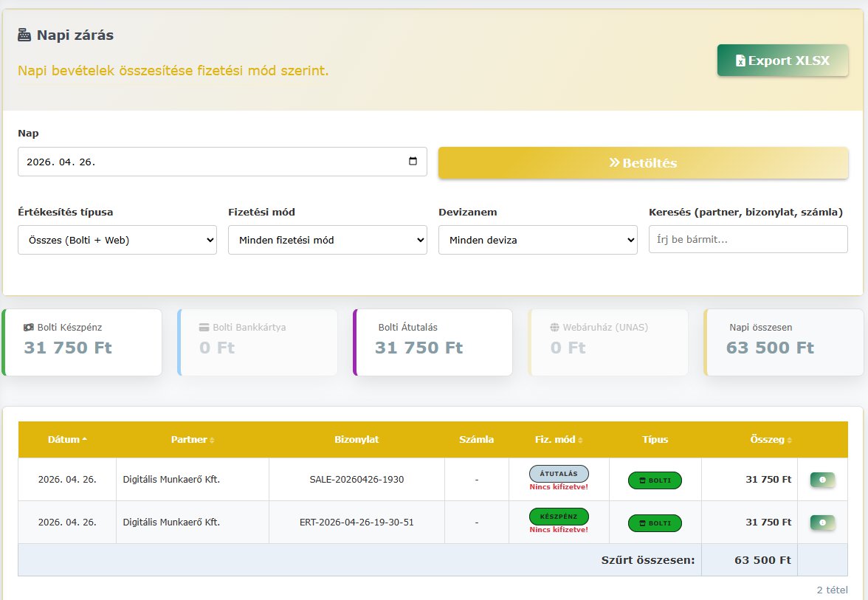Sort table by Partner column header

[x=192, y=439]
